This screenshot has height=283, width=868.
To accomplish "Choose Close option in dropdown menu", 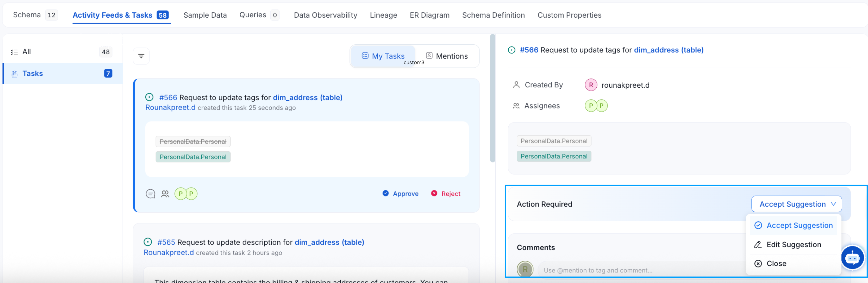I will pyautogui.click(x=793, y=263).
